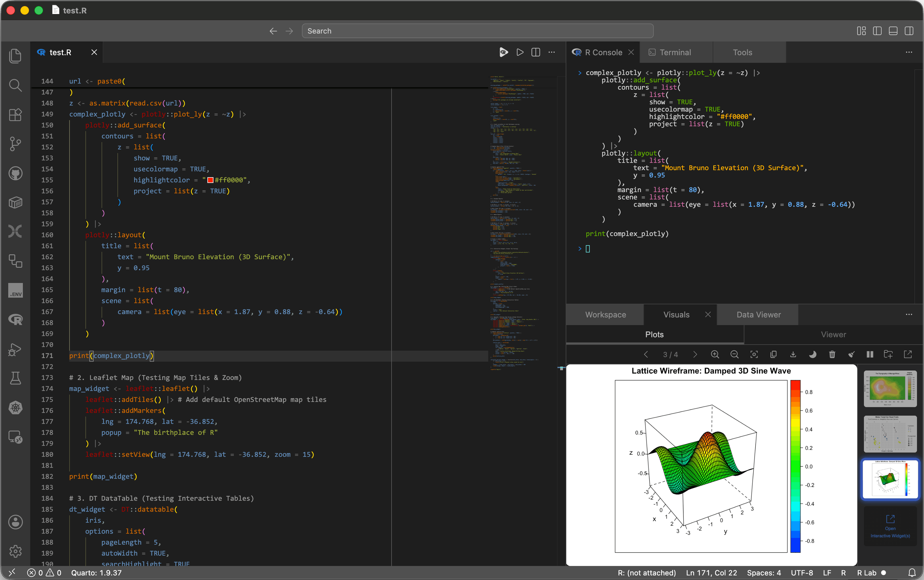Select the Plots sub-tab
Image resolution: width=924 pixels, height=580 pixels.
tap(654, 335)
